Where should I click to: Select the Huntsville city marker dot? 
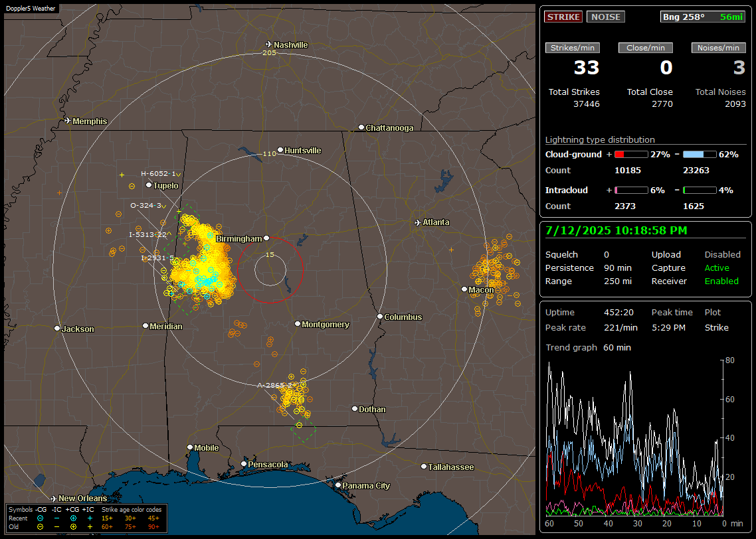click(x=280, y=150)
